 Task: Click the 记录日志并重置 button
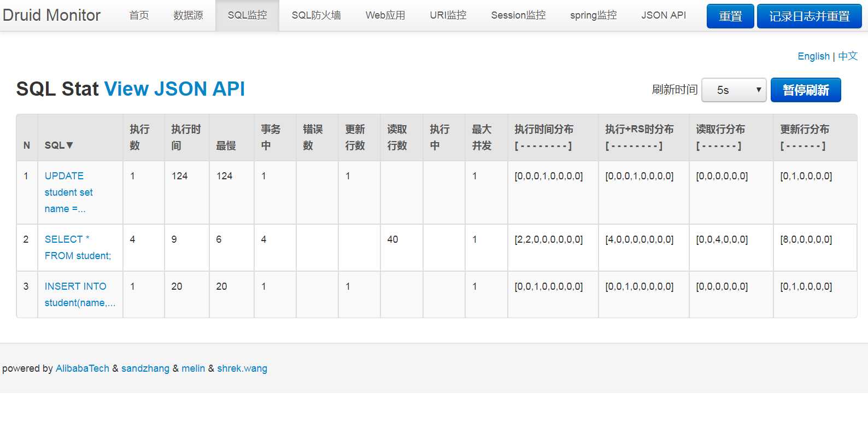[809, 16]
